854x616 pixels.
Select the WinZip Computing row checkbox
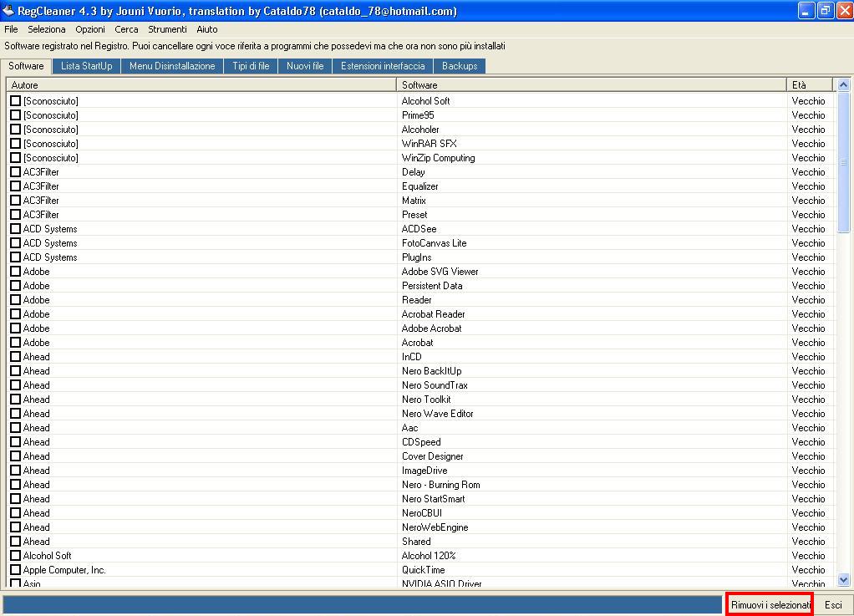click(x=15, y=157)
